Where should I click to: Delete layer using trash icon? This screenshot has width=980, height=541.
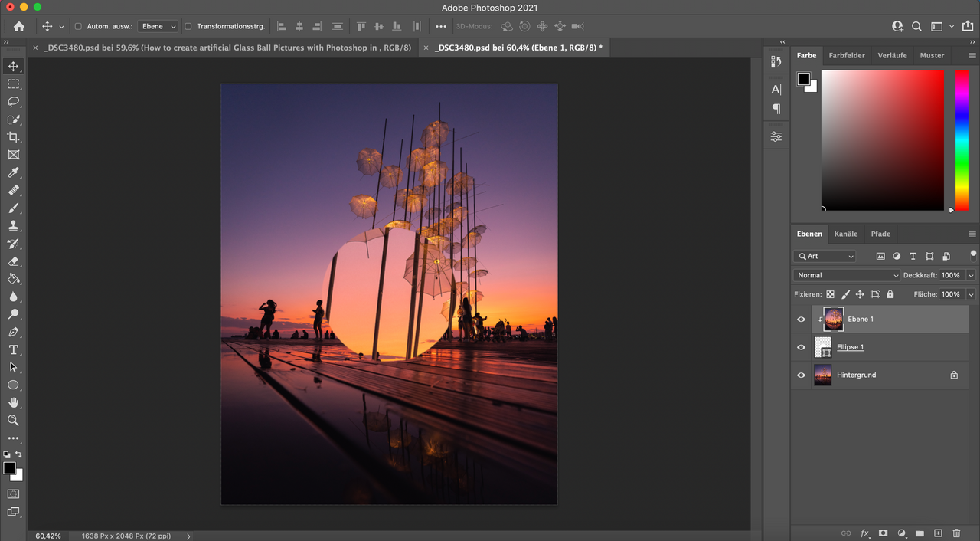click(x=956, y=533)
